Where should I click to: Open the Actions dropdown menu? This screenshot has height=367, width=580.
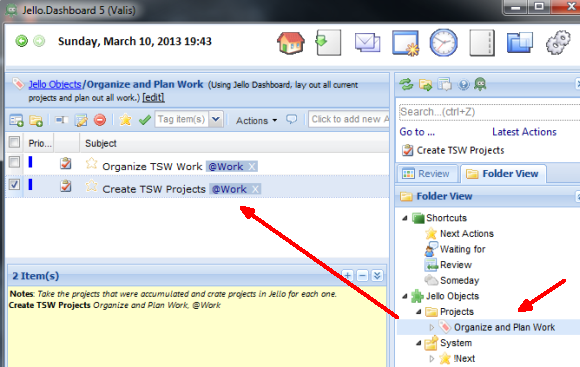tap(257, 121)
